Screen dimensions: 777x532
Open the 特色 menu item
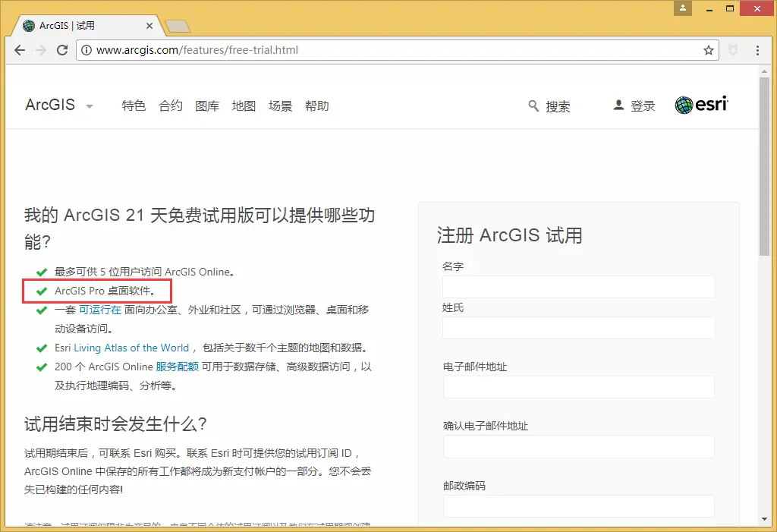tap(134, 105)
